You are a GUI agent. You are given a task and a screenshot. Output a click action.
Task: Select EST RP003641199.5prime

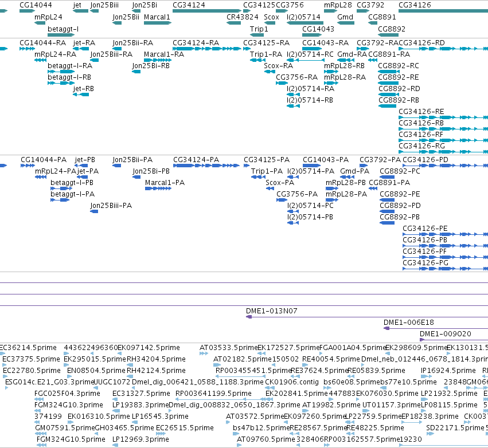coord(213,394)
